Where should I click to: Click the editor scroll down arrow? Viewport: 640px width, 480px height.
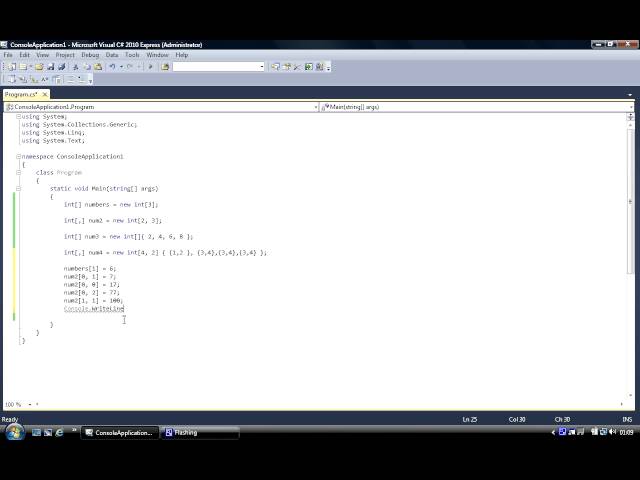coord(630,395)
